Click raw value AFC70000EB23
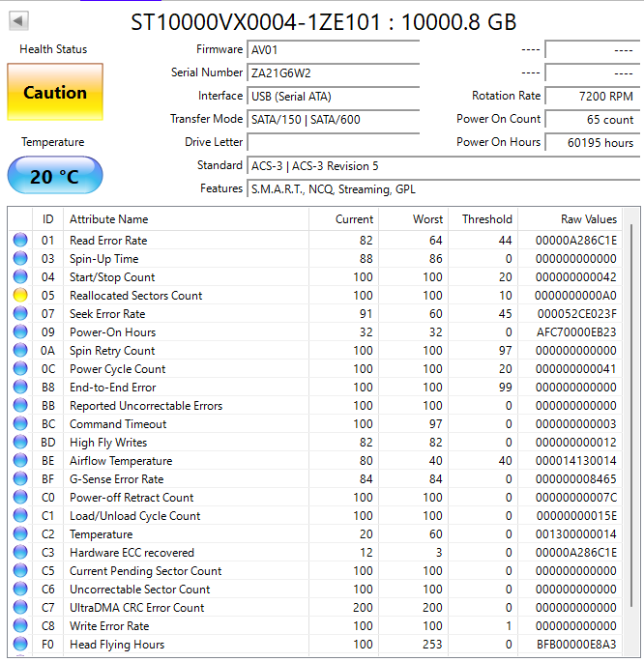This screenshot has height=662, width=644. [x=576, y=332]
